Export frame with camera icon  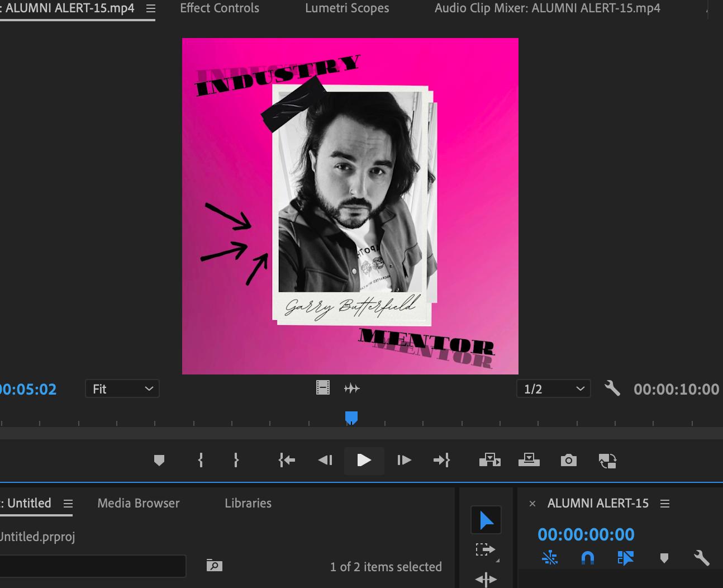[569, 461]
